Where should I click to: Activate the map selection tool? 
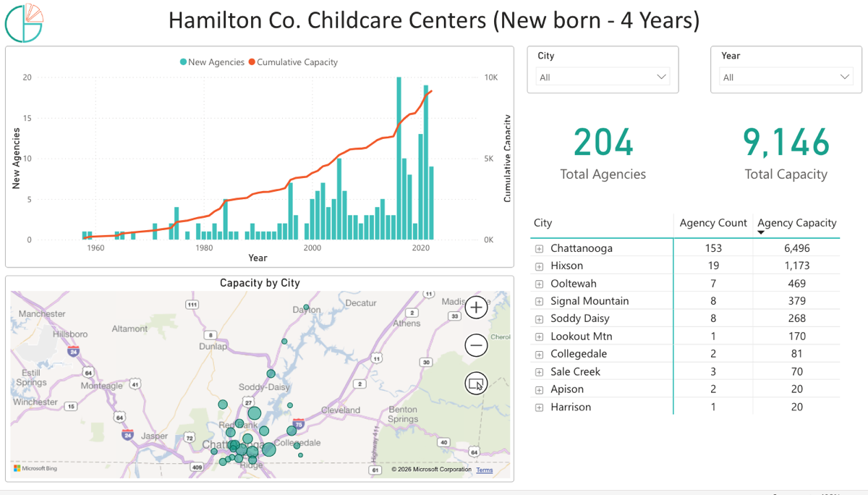tap(476, 384)
